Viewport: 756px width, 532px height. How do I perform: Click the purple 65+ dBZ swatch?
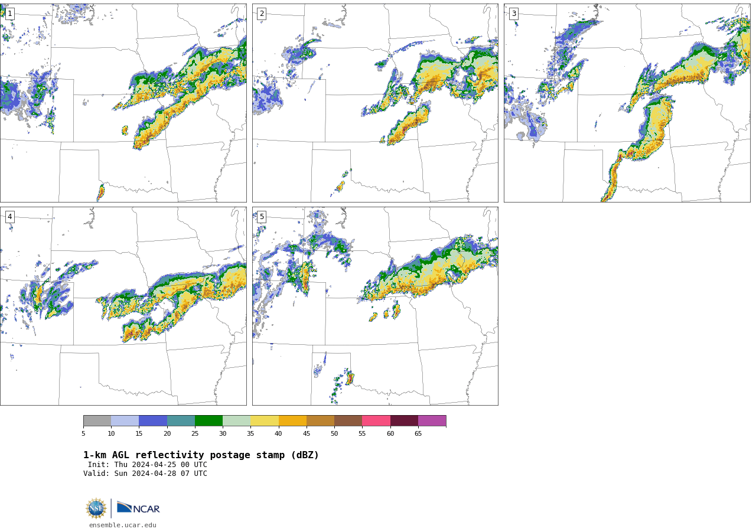point(432,421)
